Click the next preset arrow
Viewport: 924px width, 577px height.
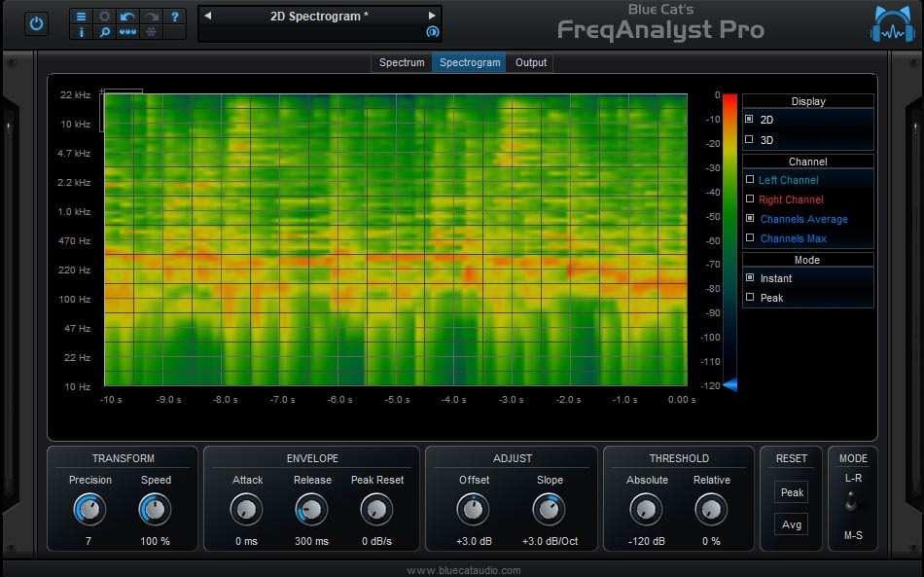(430, 16)
